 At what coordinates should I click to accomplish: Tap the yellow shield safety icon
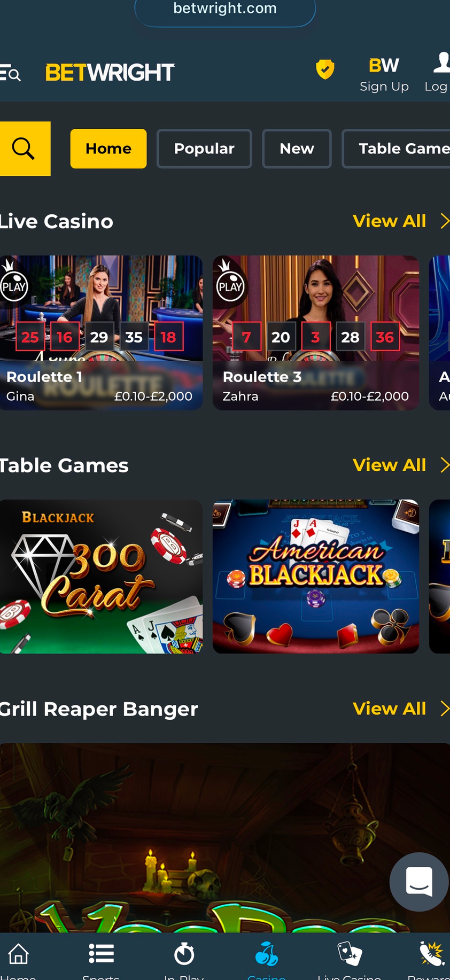[325, 69]
